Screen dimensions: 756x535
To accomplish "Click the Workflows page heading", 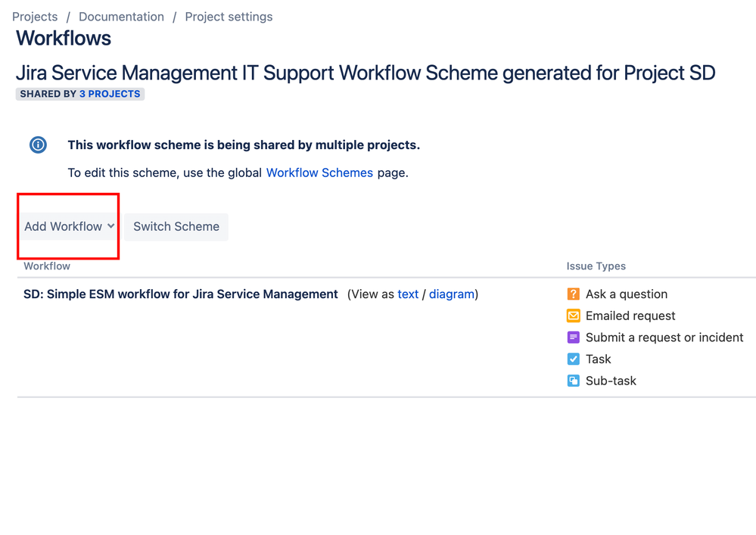I will pyautogui.click(x=64, y=39).
